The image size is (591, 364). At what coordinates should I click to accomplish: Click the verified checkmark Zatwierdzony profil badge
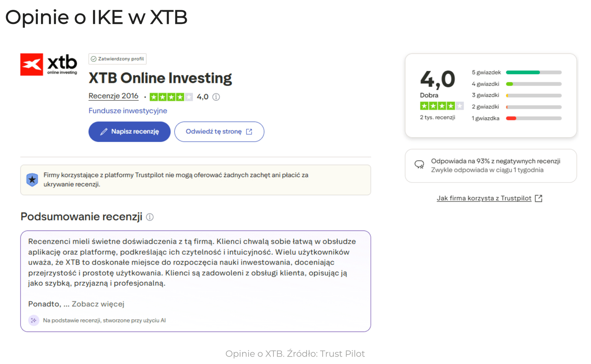[x=117, y=59]
